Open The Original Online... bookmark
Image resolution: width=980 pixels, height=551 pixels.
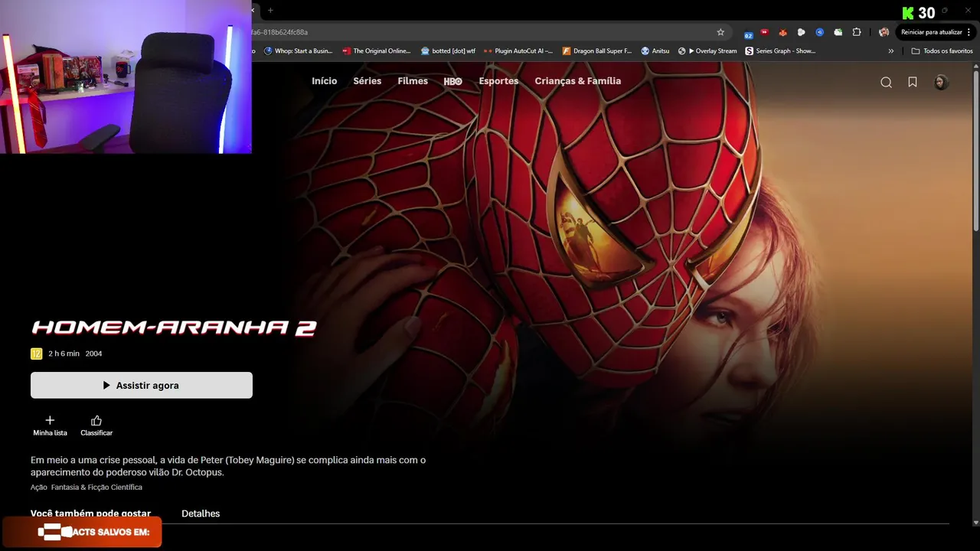(x=376, y=51)
